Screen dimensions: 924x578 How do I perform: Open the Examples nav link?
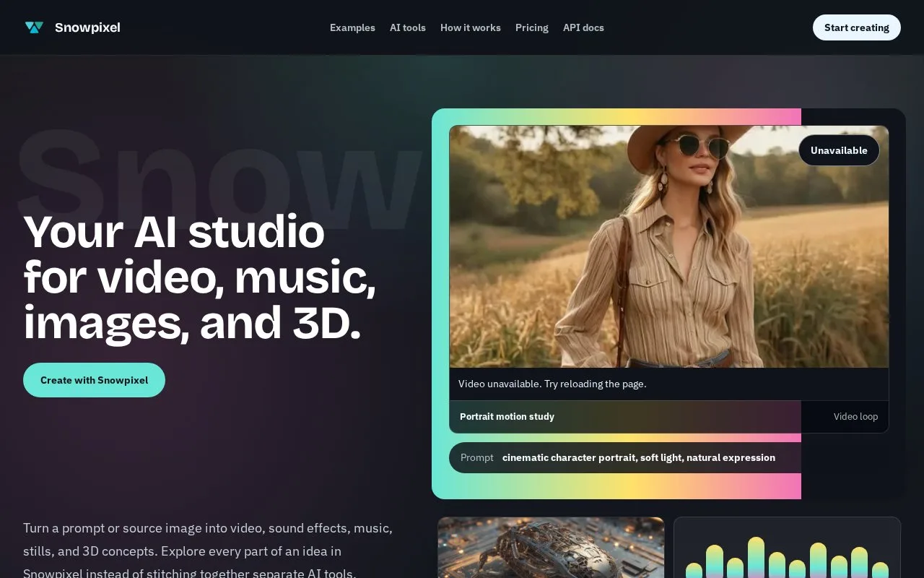click(352, 27)
